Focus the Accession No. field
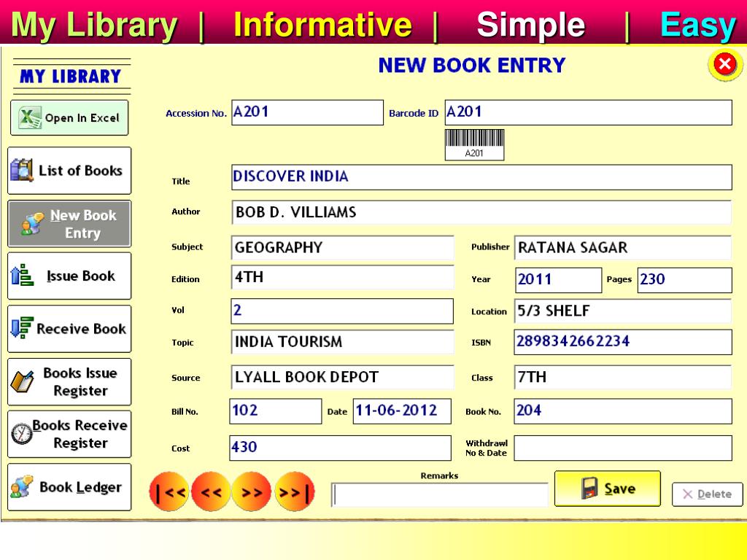The height and width of the screenshot is (560, 747). [x=307, y=112]
